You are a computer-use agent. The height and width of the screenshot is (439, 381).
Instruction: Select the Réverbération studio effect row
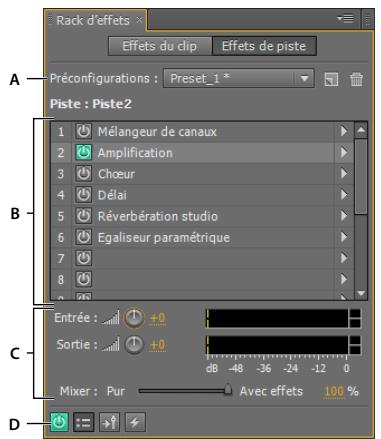202,216
